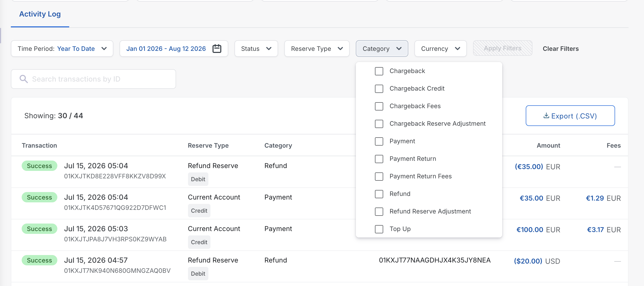The width and height of the screenshot is (644, 286).
Task: Open the Currency filter dropdown
Action: pos(441,49)
